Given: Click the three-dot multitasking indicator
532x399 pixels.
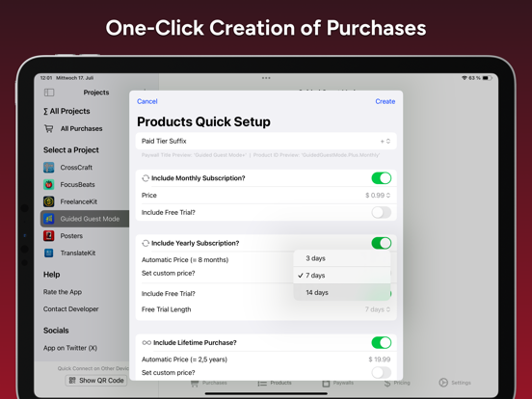Looking at the screenshot, I should (266, 78).
